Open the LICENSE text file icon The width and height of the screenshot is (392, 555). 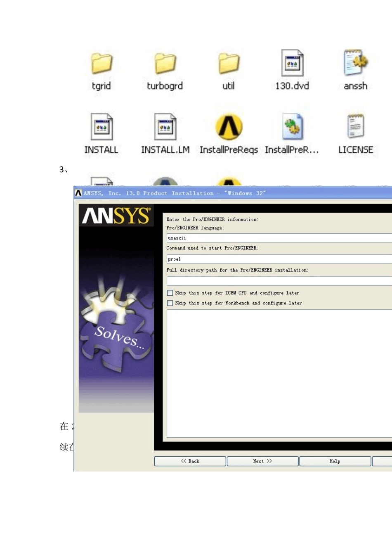click(355, 126)
